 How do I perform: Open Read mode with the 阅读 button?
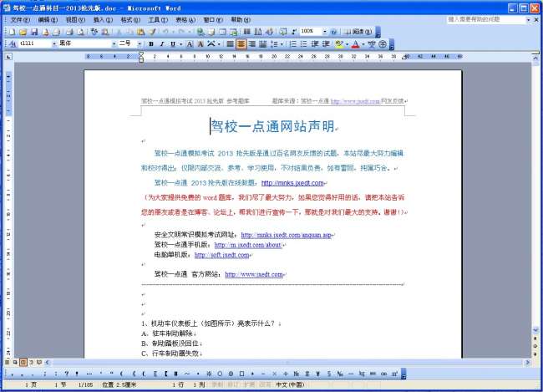click(x=358, y=32)
